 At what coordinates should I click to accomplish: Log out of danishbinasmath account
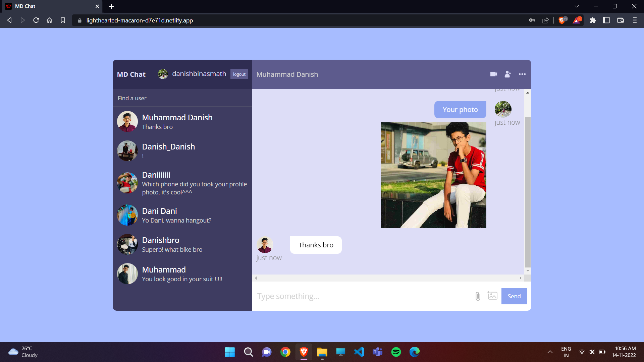point(239,74)
